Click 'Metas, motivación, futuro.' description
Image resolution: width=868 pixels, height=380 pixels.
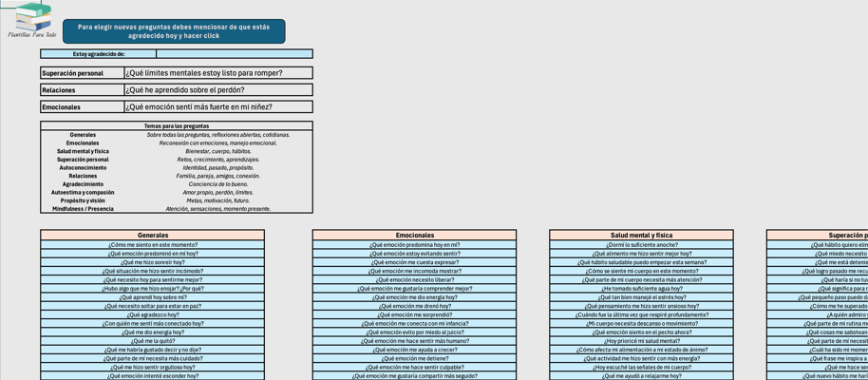[218, 200]
